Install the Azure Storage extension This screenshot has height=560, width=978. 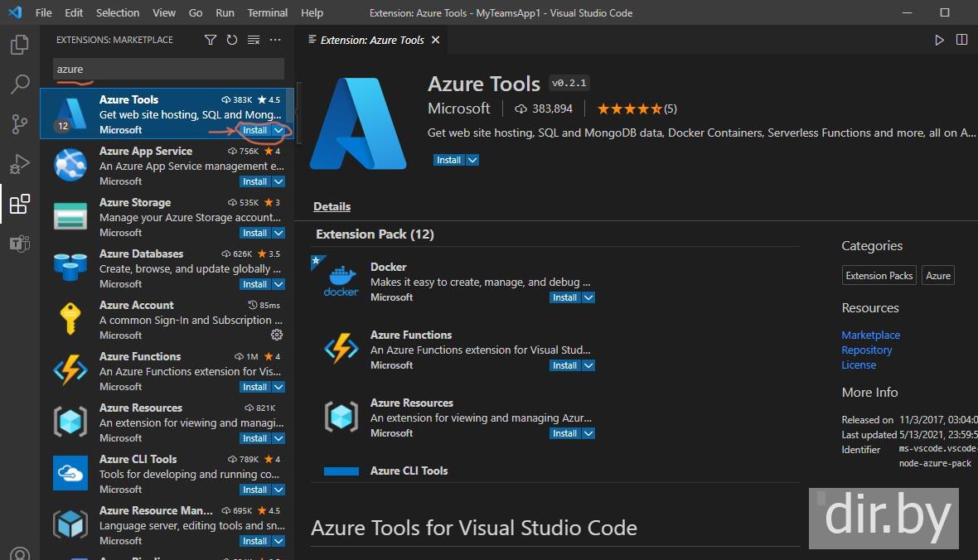(x=254, y=233)
